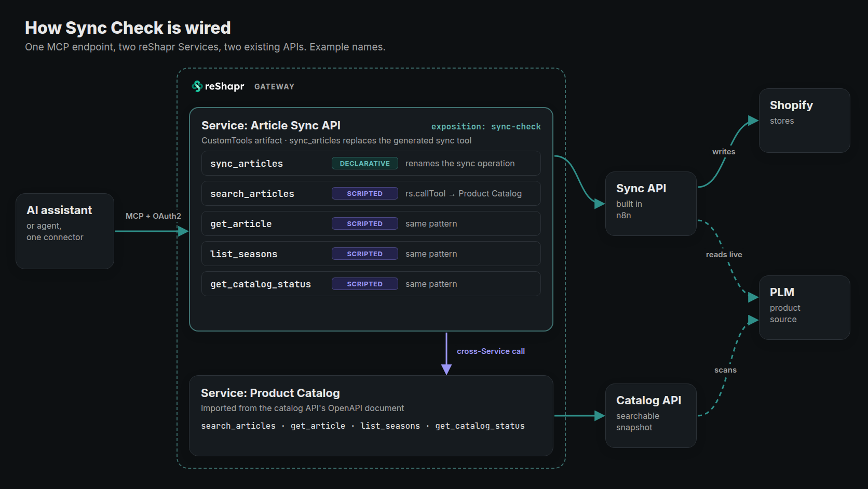Select the sync_articles tool row

pyautogui.click(x=371, y=163)
